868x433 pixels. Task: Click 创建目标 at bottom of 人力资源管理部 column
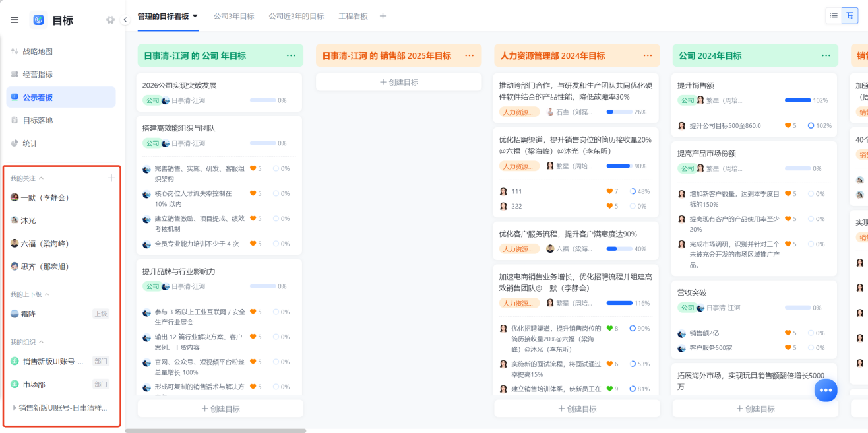(x=577, y=409)
